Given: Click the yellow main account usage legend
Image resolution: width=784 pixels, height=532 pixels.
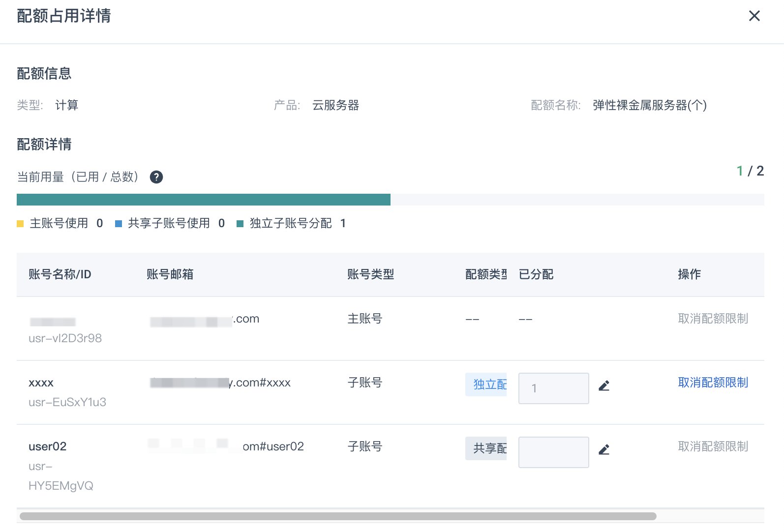Looking at the screenshot, I should [x=20, y=224].
